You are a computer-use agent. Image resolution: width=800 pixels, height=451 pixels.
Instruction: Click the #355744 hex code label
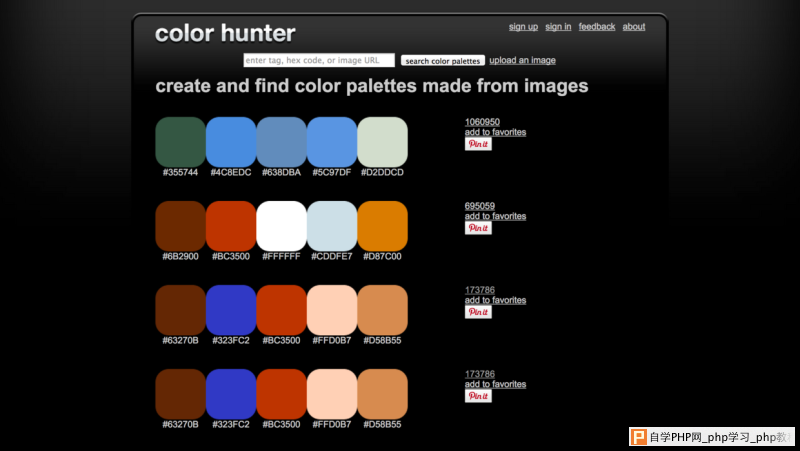(180, 172)
